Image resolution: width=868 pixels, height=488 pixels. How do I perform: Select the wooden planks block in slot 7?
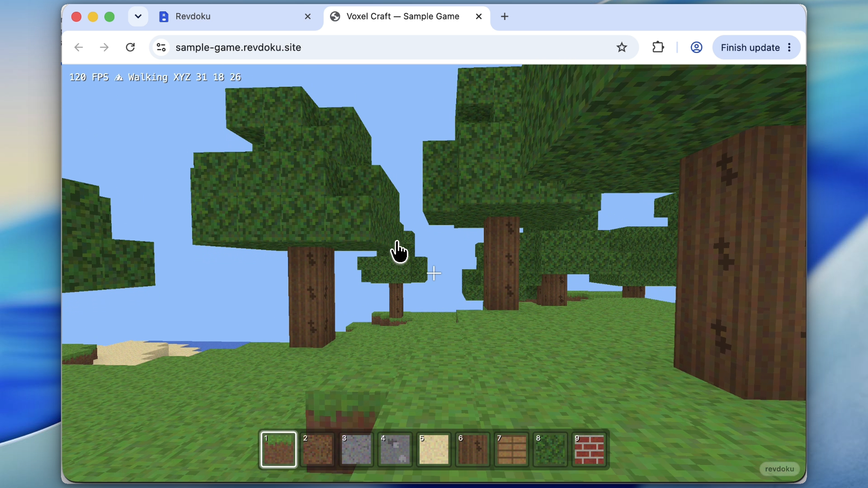tap(512, 450)
